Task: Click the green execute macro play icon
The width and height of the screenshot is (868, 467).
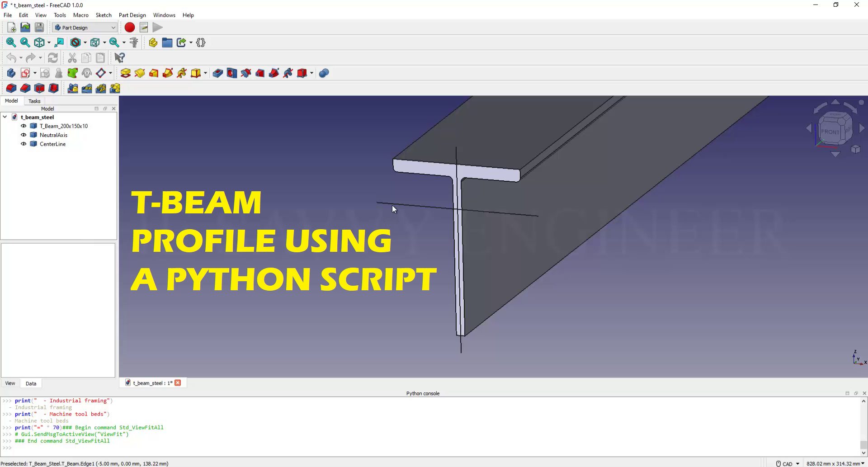Action: 157,28
